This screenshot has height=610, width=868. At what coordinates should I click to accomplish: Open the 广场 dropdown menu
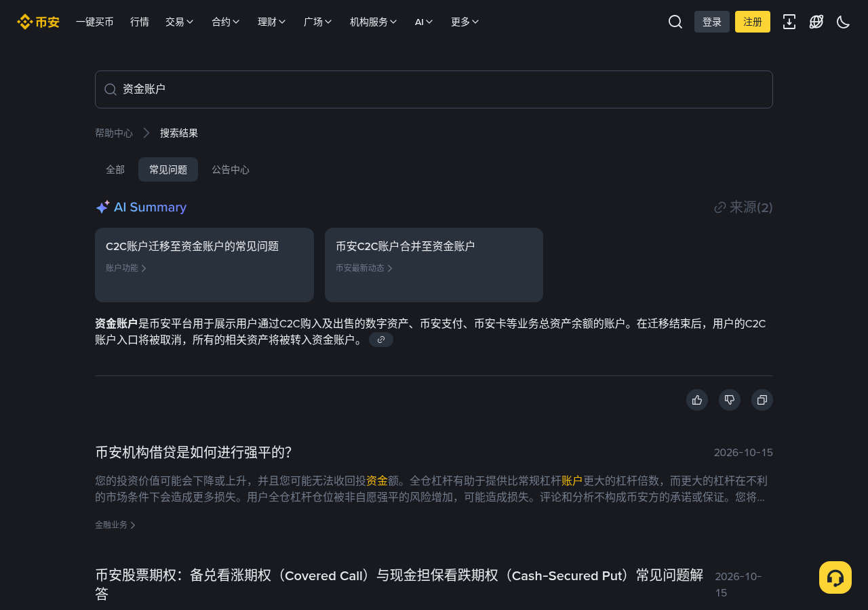coord(318,22)
